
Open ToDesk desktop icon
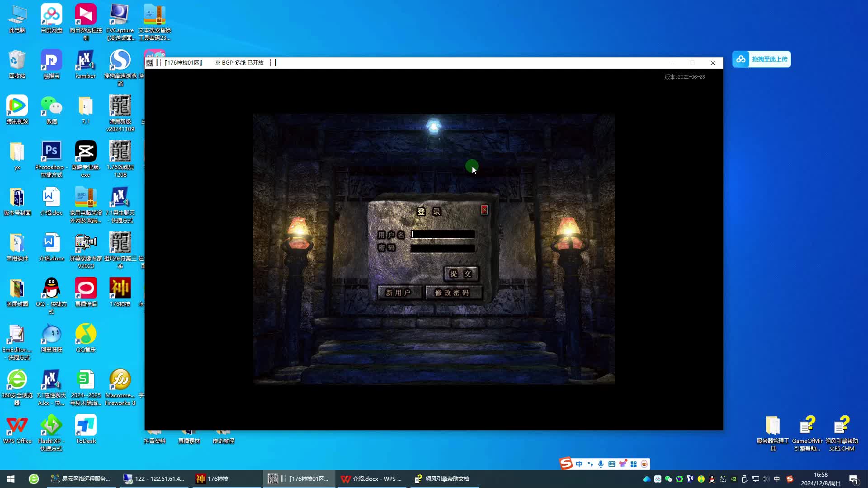(x=86, y=430)
